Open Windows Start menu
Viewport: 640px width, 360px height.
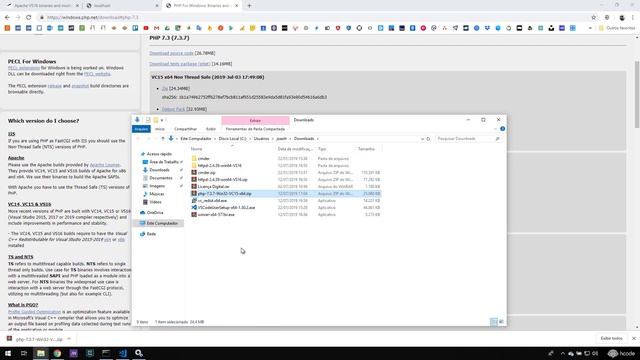click(x=8, y=353)
